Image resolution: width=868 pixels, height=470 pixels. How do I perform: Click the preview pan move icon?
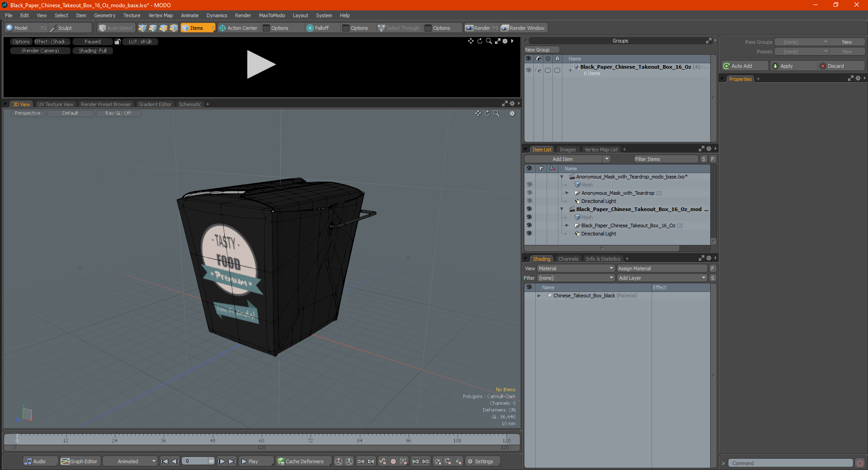coord(471,41)
